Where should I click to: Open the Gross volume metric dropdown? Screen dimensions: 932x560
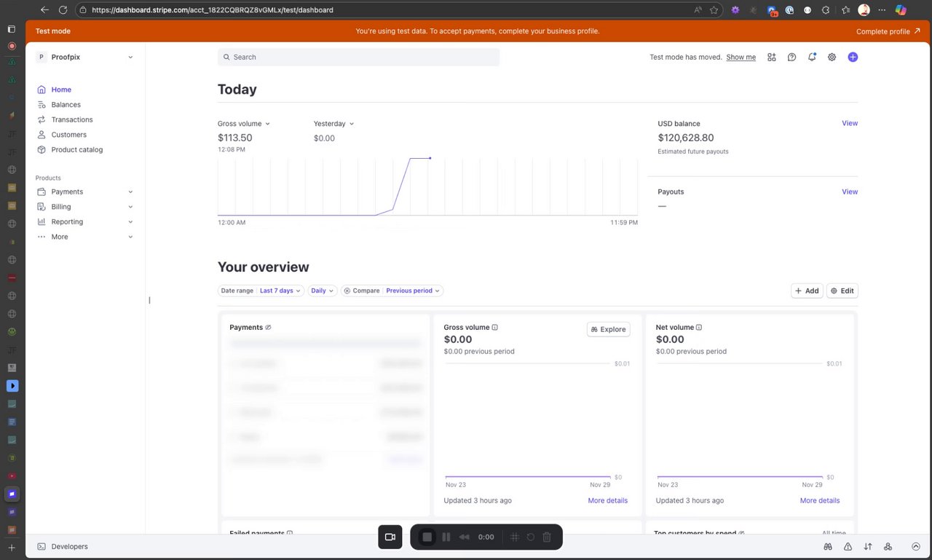[x=244, y=124]
